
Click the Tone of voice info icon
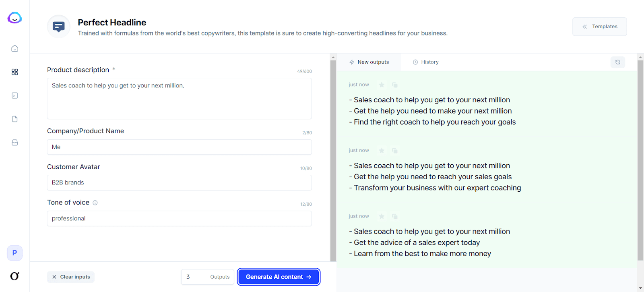point(95,203)
